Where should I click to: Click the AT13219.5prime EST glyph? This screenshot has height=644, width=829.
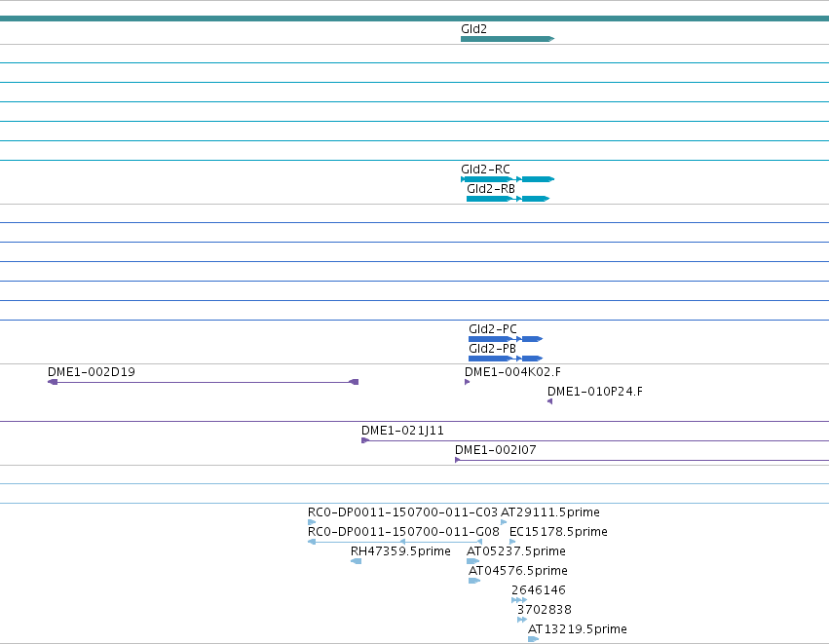[534, 639]
